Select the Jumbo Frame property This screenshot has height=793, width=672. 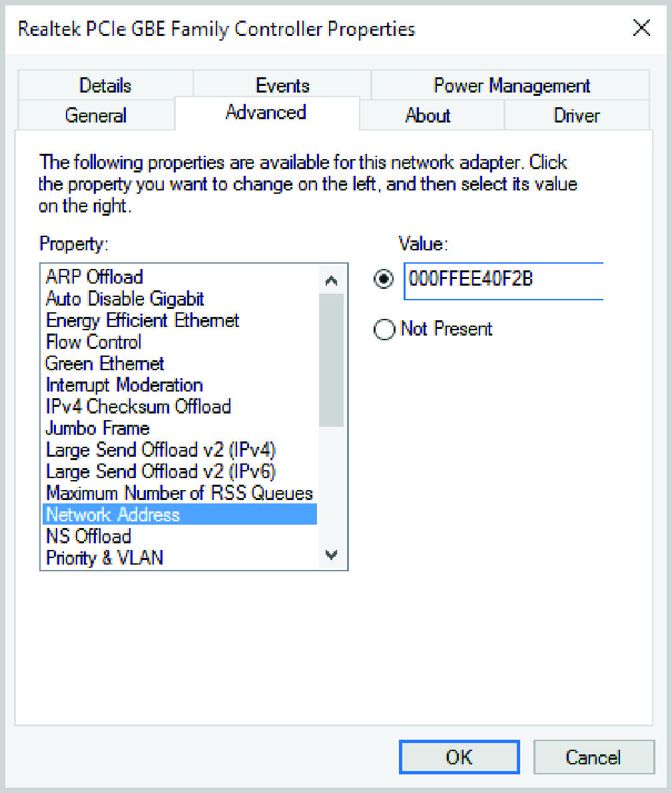(180, 428)
